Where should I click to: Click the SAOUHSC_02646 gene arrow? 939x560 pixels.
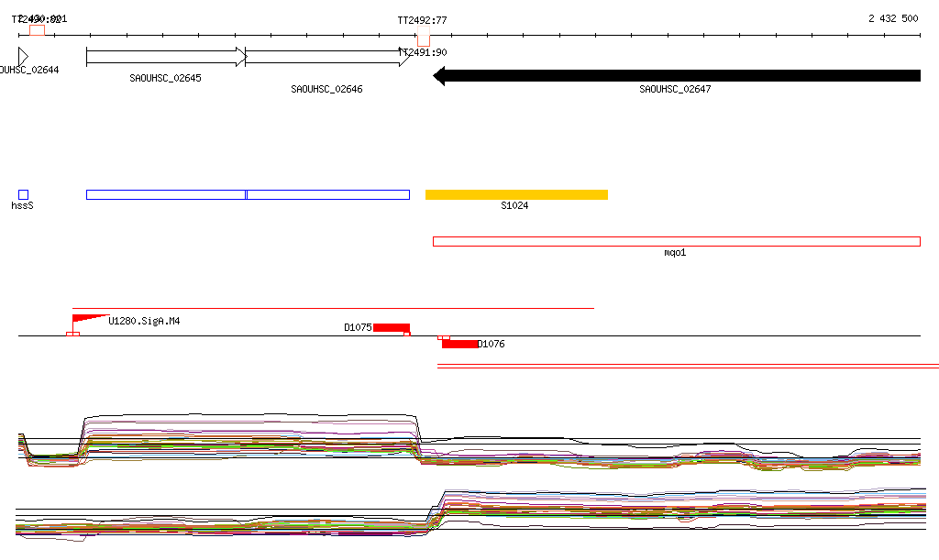point(327,57)
